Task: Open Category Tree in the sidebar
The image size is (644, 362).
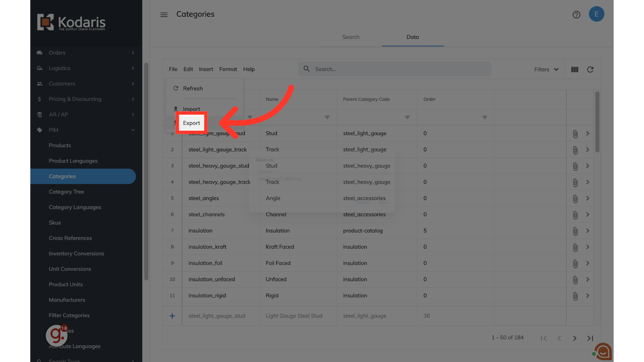Action: 66,192
